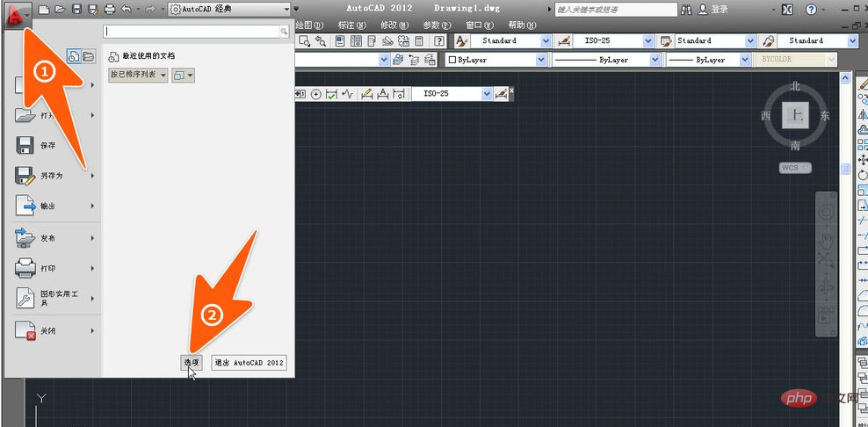
Task: Open the AutoCAD 经典 workspace dropdown
Action: [229, 10]
